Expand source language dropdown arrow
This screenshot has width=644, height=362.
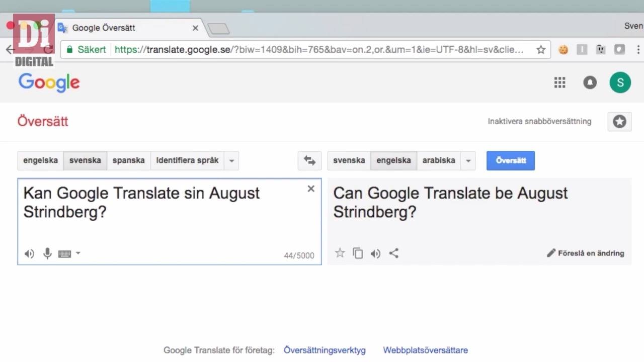(x=231, y=161)
